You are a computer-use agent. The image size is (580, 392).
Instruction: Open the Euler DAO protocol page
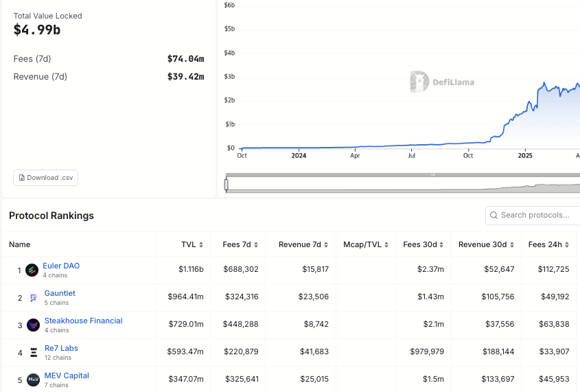(x=61, y=266)
